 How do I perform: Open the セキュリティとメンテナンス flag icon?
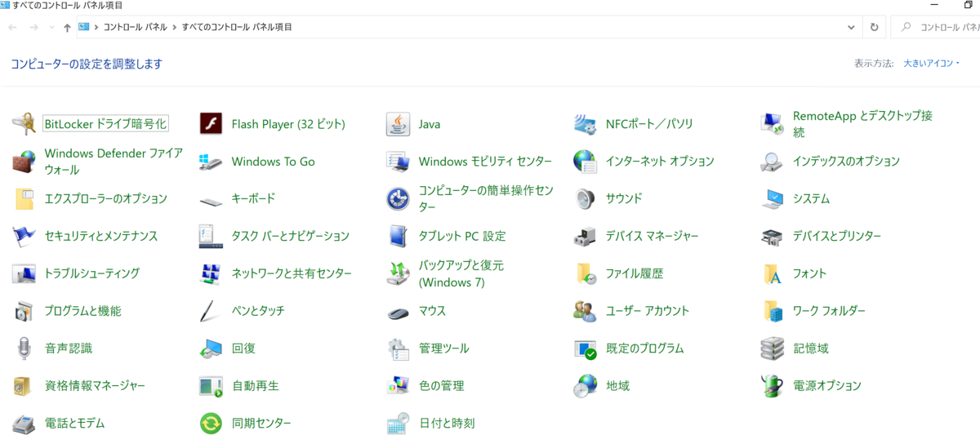[24, 236]
